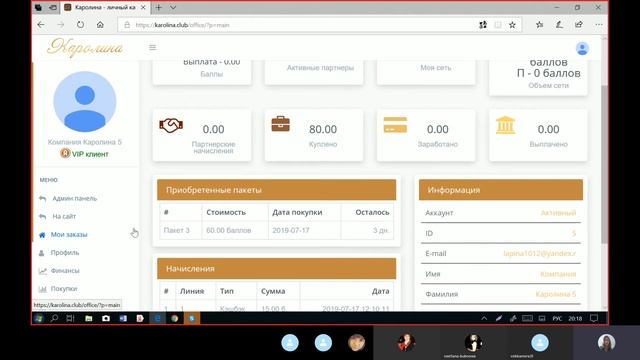This screenshot has height=360, width=640.
Task: Open Админ панель in sidebar menu
Action: [75, 198]
